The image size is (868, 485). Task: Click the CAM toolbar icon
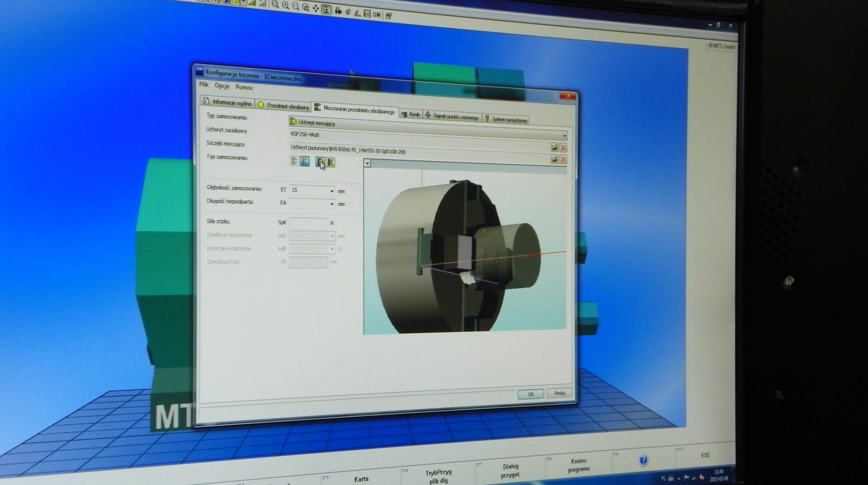point(377,14)
